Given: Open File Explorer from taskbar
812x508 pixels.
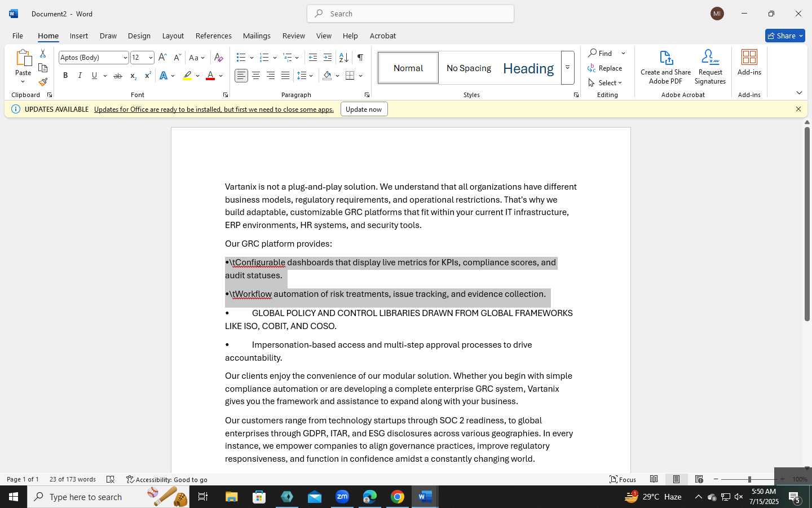Looking at the screenshot, I should tap(232, 497).
